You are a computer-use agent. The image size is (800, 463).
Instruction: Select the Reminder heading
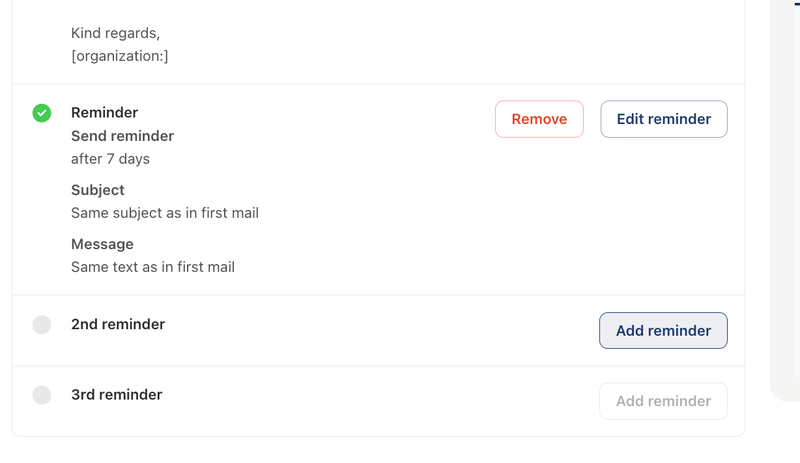pyautogui.click(x=105, y=113)
